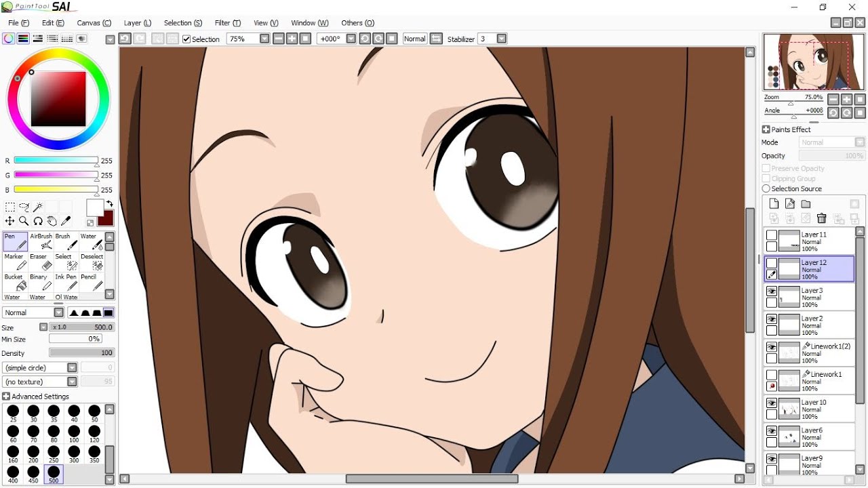Viewport: 868px width, 488px height.
Task: Open the brush blending mode Normal dropdown
Action: point(58,312)
